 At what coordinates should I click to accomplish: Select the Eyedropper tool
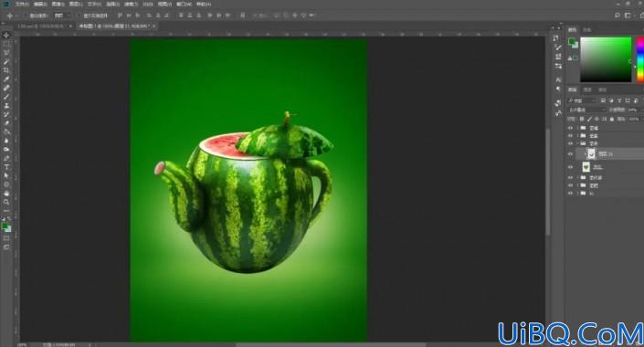click(6, 79)
